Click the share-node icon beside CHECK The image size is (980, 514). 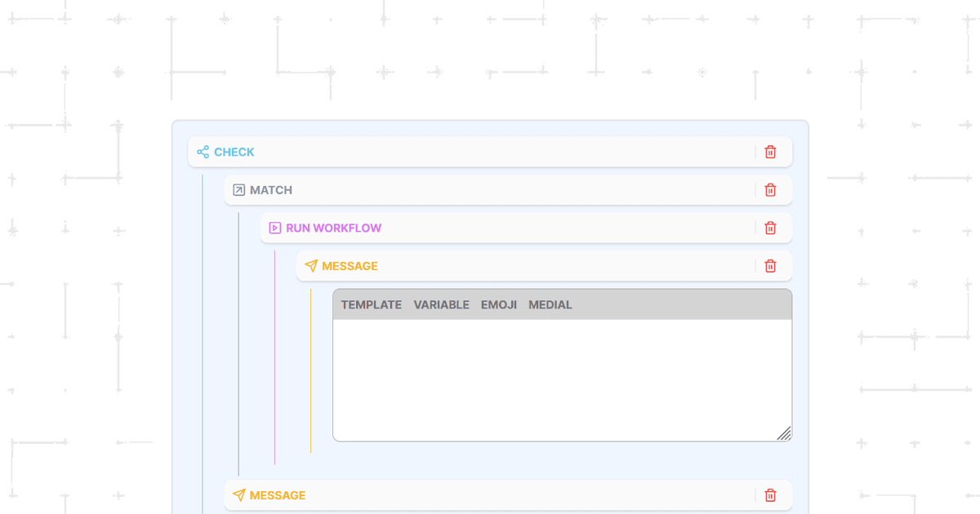pyautogui.click(x=203, y=152)
